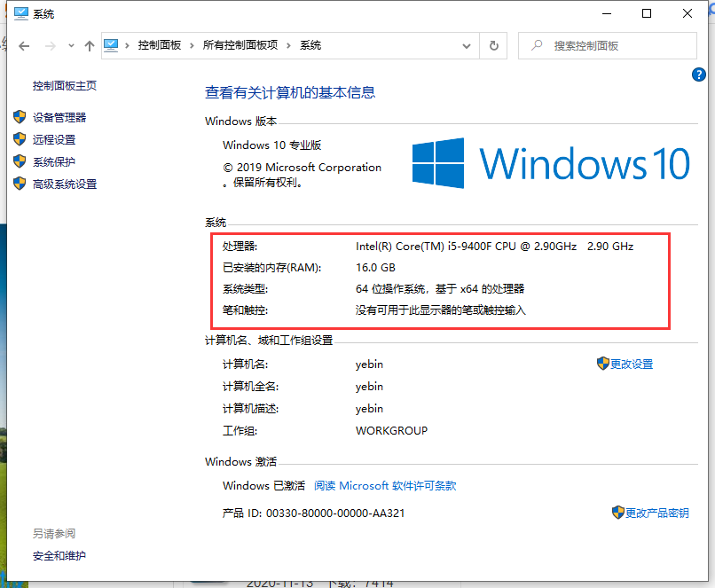The image size is (715, 588).
Task: Click shield icon beside 高级系统设置
Action: (20, 184)
